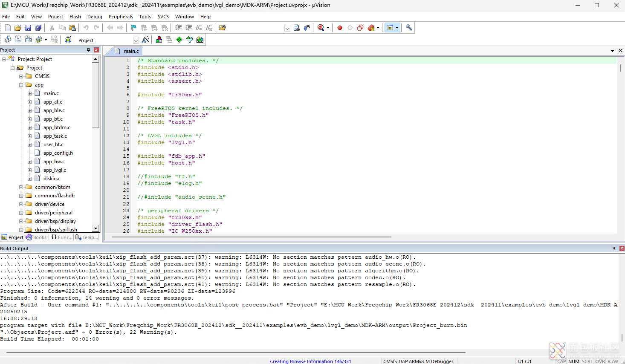
Task: Save all open files
Action: point(38,28)
